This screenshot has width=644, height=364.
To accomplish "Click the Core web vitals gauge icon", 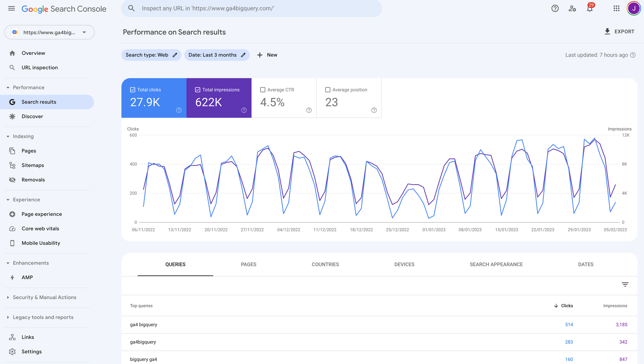I will coord(12,229).
